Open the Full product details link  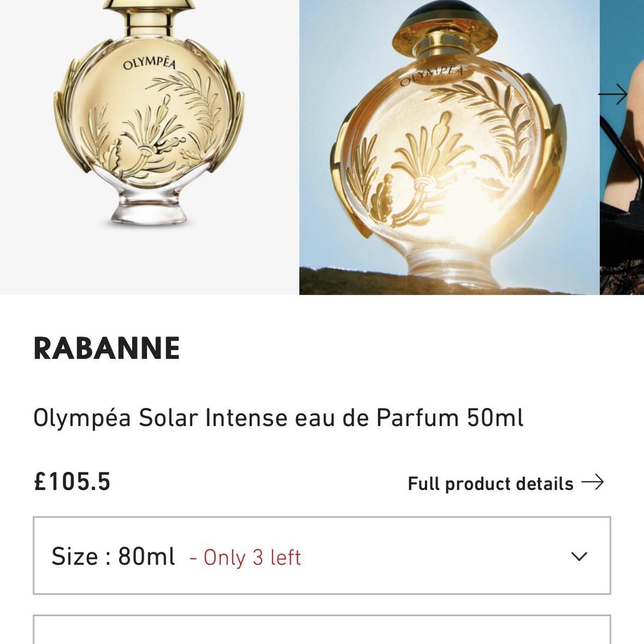506,483
